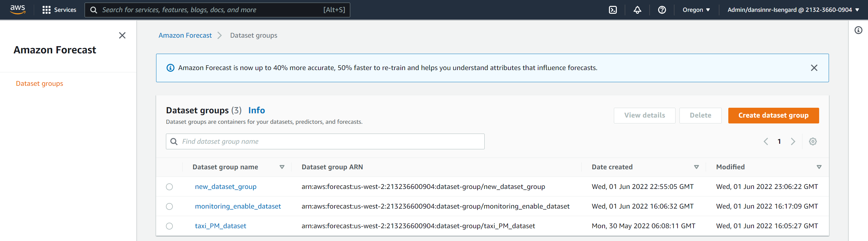868x241 pixels.
Task: Click the ARN of new_dataset_group
Action: click(423, 187)
